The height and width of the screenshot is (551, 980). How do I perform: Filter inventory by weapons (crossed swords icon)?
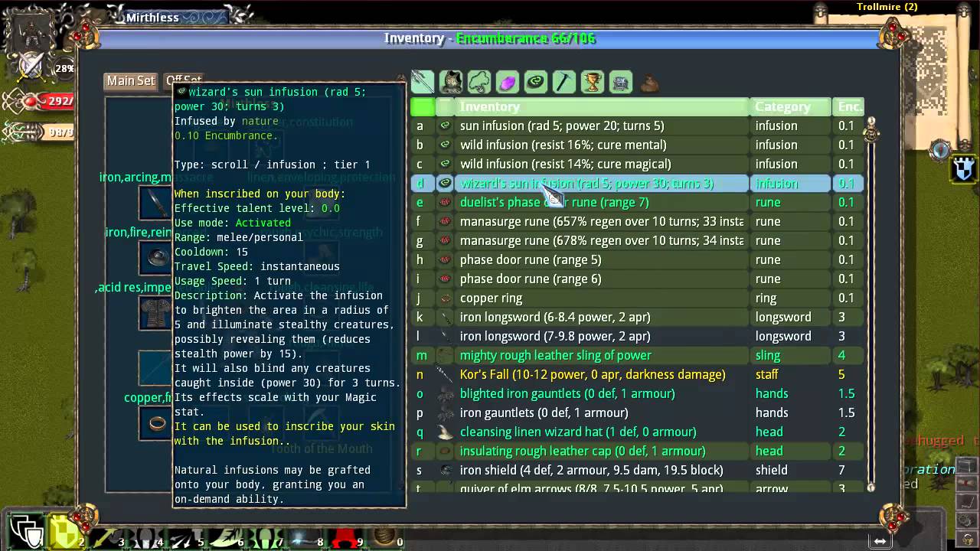(x=423, y=81)
